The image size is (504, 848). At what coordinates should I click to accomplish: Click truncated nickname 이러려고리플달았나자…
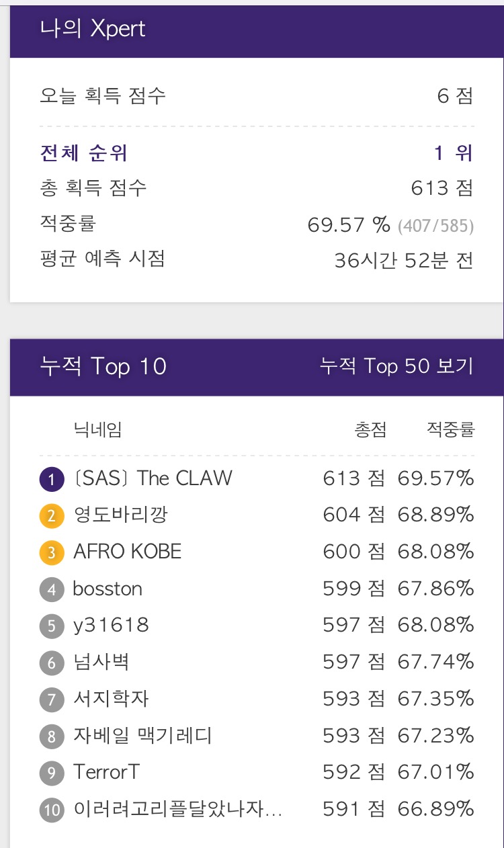point(177,809)
